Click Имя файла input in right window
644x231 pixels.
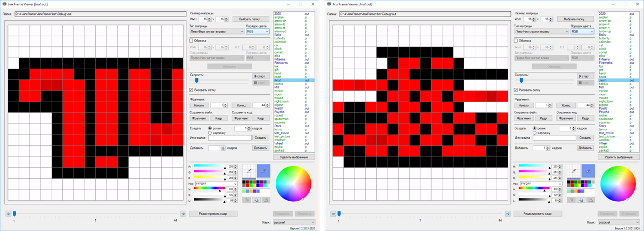554,138
